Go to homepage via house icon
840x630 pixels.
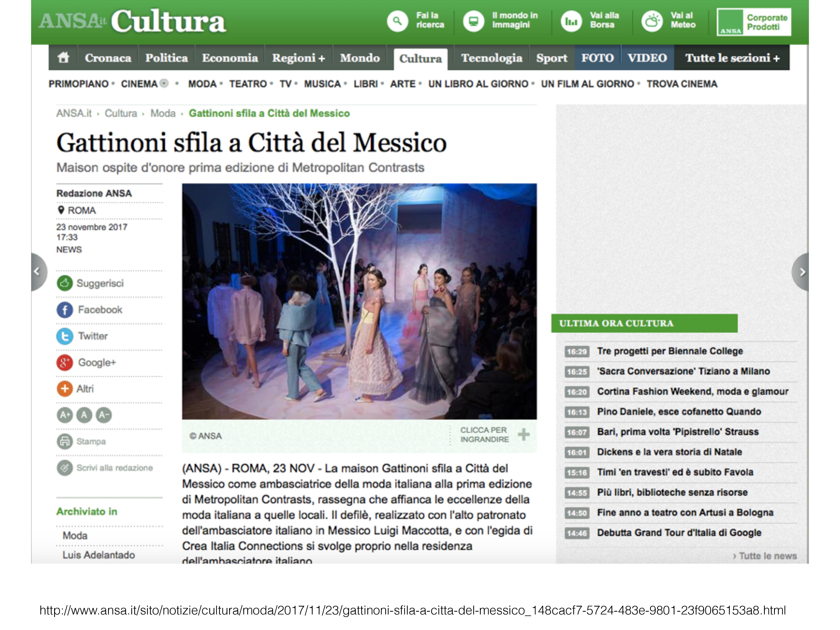63,58
